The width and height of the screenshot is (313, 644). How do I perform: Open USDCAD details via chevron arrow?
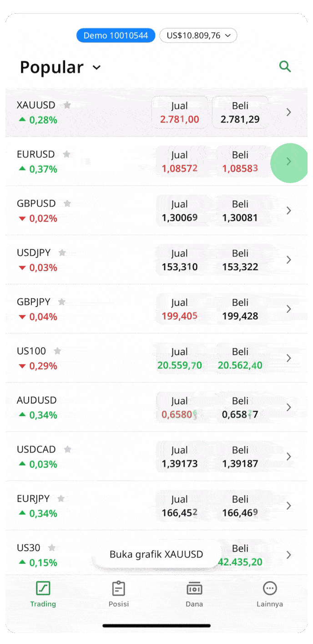(288, 456)
